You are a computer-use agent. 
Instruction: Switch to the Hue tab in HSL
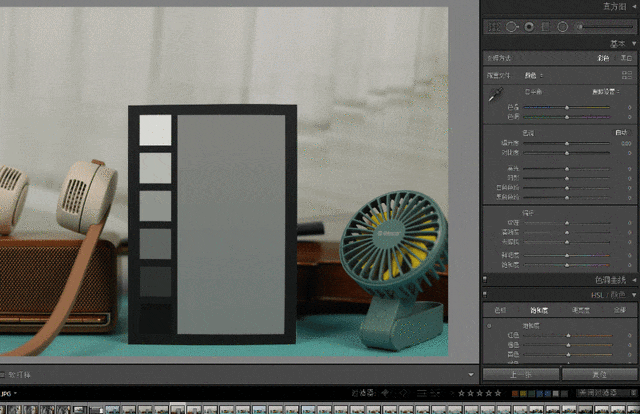point(501,310)
